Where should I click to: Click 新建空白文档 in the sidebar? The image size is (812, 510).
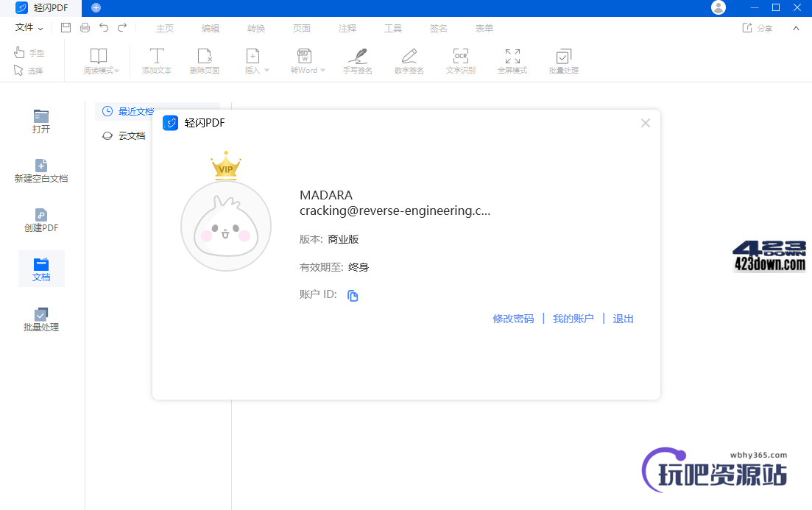(x=41, y=171)
